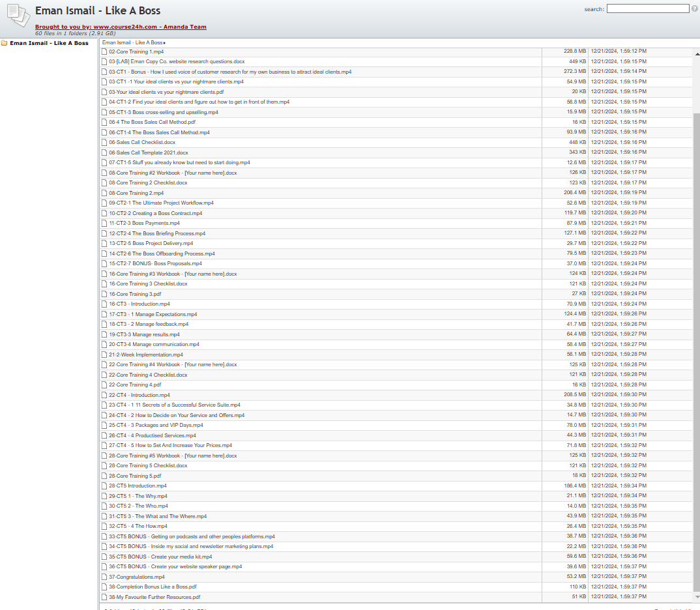The image size is (700, 610).
Task: Open 23-CT4 - 1 11 Secrets of Successful Service Suite.mp4
Action: click(x=175, y=405)
